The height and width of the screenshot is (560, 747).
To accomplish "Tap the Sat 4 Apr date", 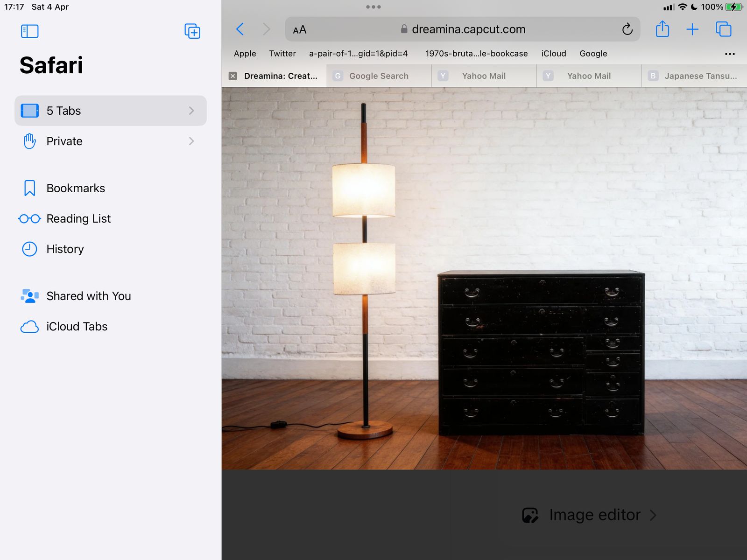I will (x=50, y=7).
